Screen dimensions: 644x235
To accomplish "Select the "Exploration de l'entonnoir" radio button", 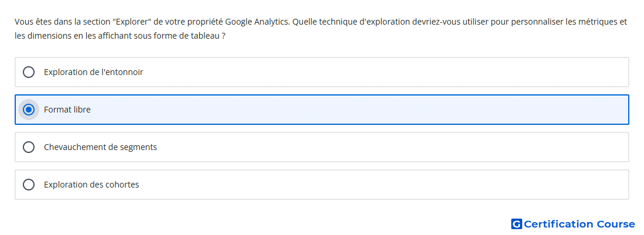I will [29, 72].
